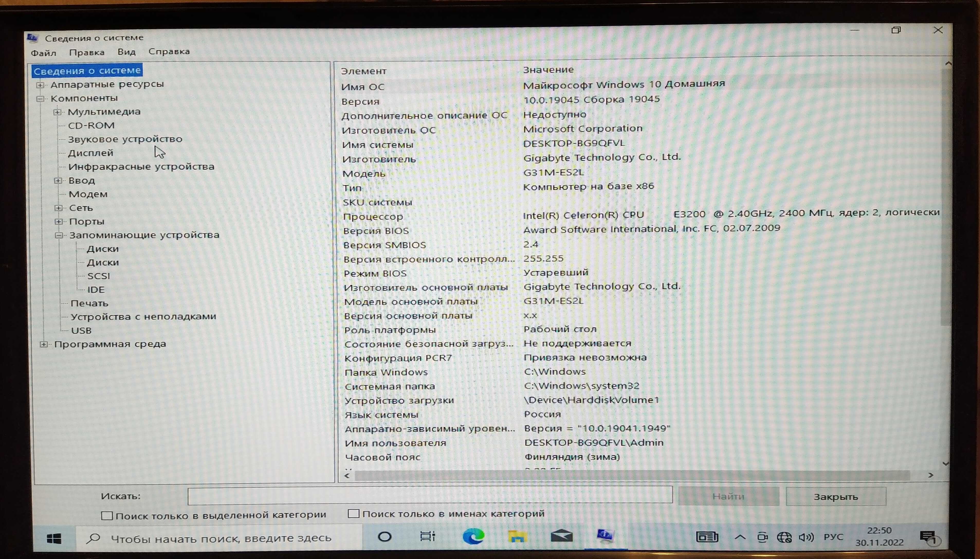Click the taskbar clock showing 22:50
The image size is (980, 559).
coord(879,536)
